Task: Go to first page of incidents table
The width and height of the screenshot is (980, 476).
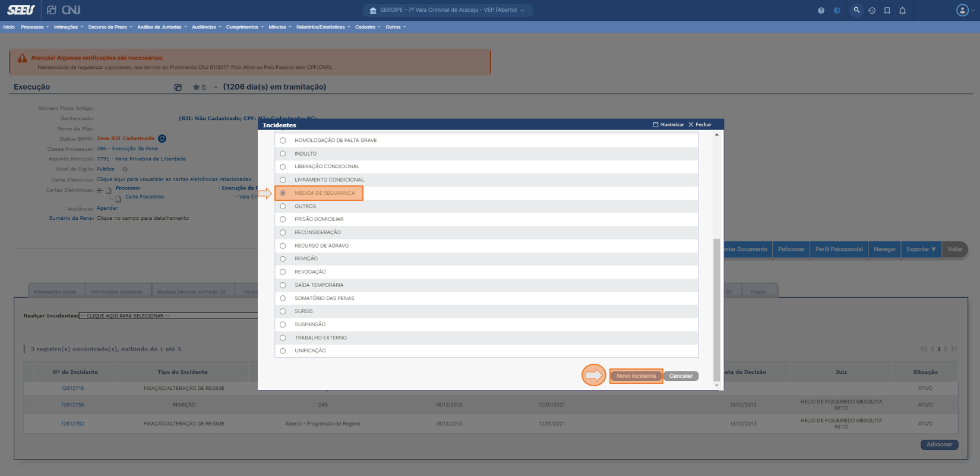Action: [x=923, y=349]
